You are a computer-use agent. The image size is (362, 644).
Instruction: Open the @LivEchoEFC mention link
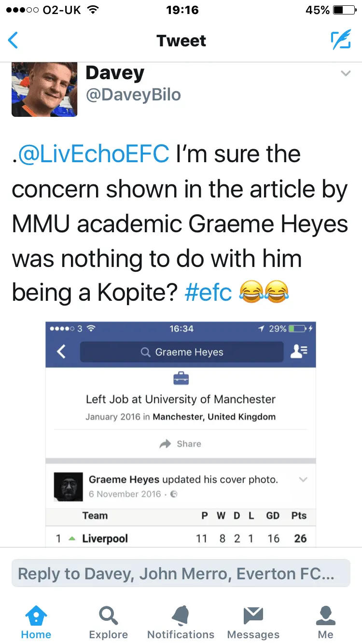pyautogui.click(x=95, y=154)
